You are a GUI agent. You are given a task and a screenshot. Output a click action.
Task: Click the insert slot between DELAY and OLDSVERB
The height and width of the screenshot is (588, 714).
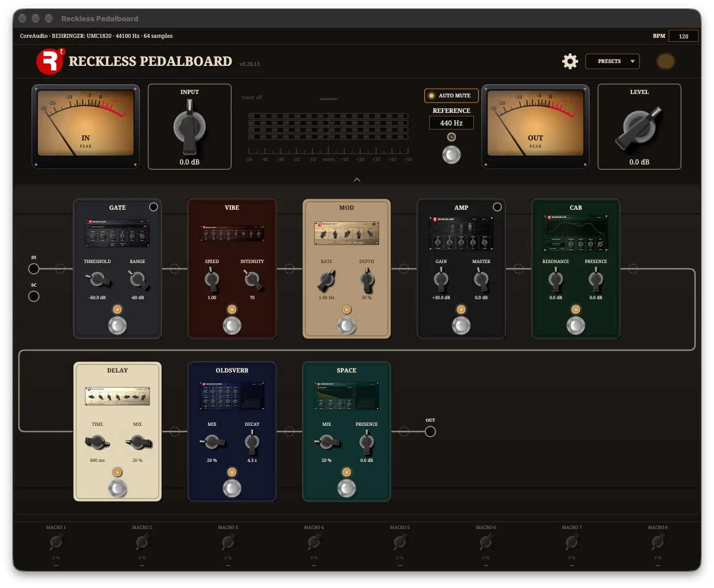point(175,432)
